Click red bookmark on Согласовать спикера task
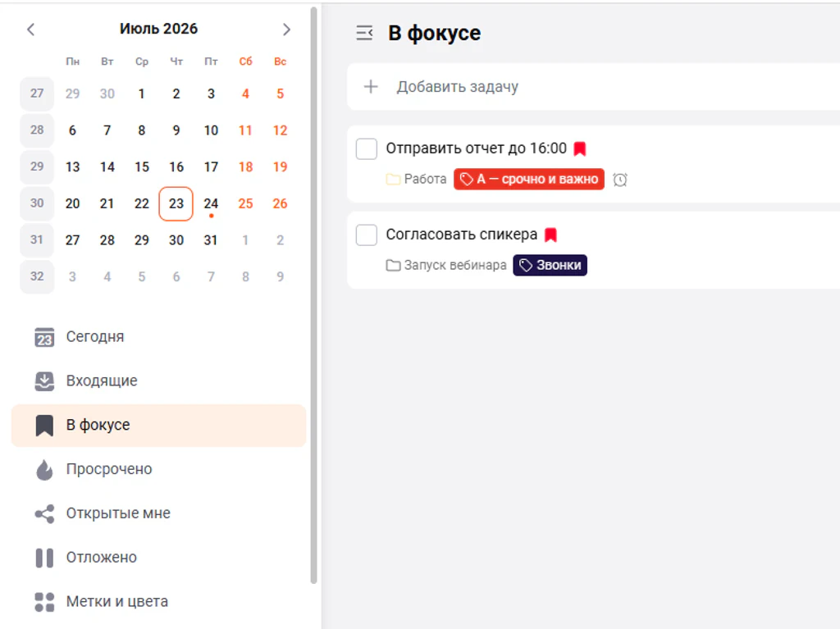 coord(550,235)
